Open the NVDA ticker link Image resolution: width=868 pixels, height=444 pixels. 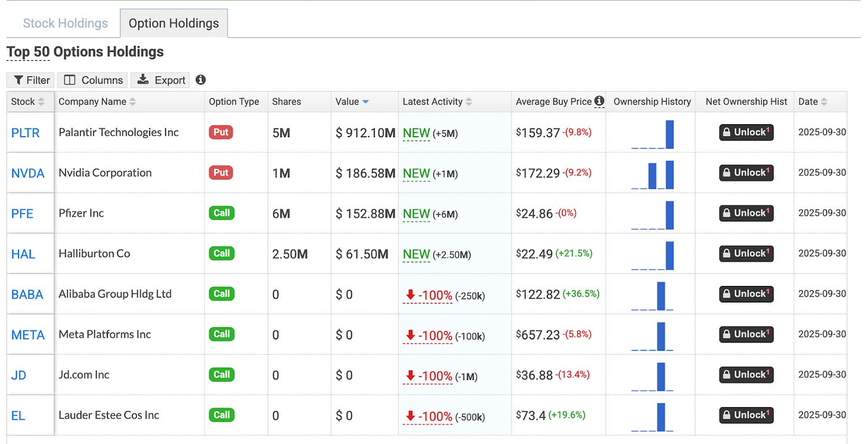[28, 173]
